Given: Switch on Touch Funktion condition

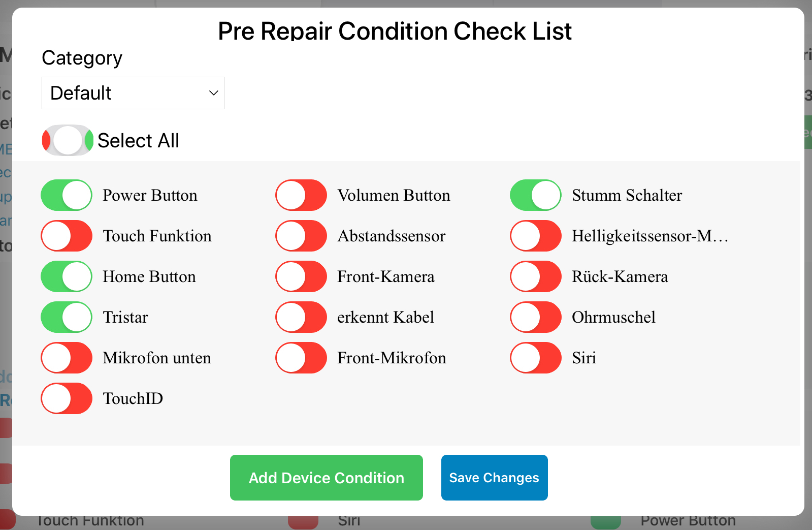Looking at the screenshot, I should 67,236.
